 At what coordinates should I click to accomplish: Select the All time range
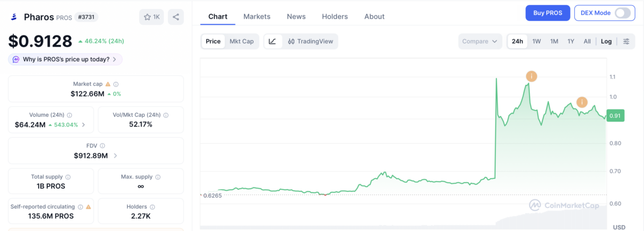[x=587, y=41]
